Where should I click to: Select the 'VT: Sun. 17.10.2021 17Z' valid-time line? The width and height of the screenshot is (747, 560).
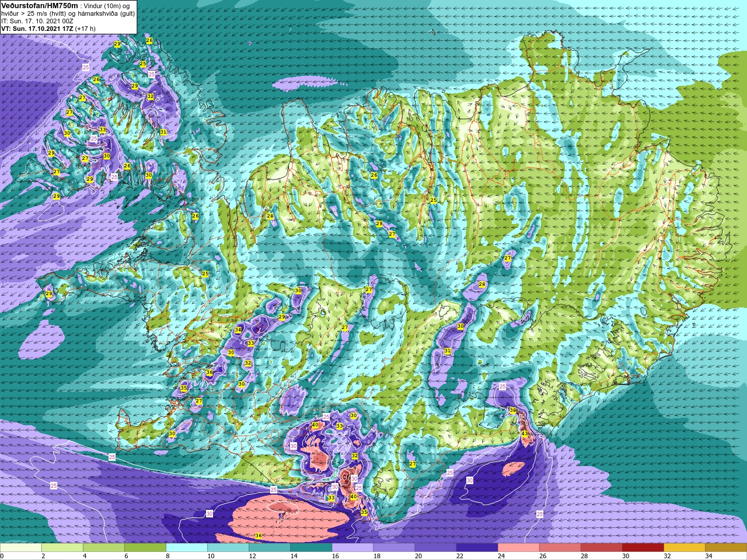(37, 28)
